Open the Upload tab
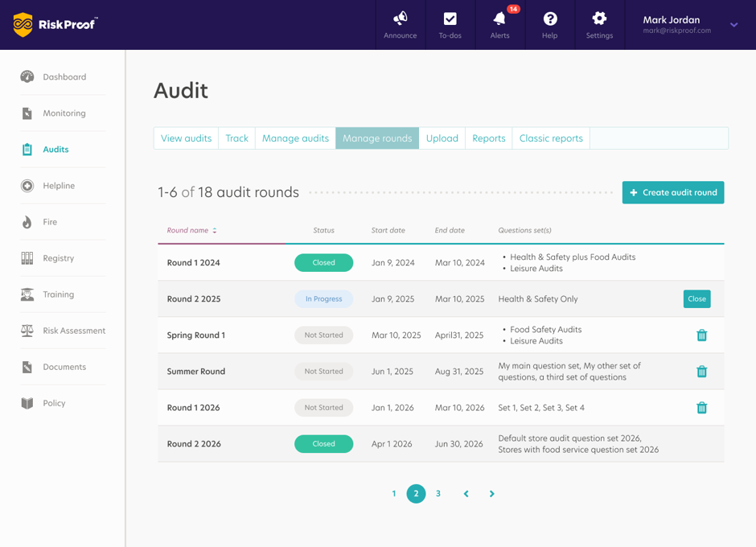This screenshot has width=756, height=547. click(442, 138)
